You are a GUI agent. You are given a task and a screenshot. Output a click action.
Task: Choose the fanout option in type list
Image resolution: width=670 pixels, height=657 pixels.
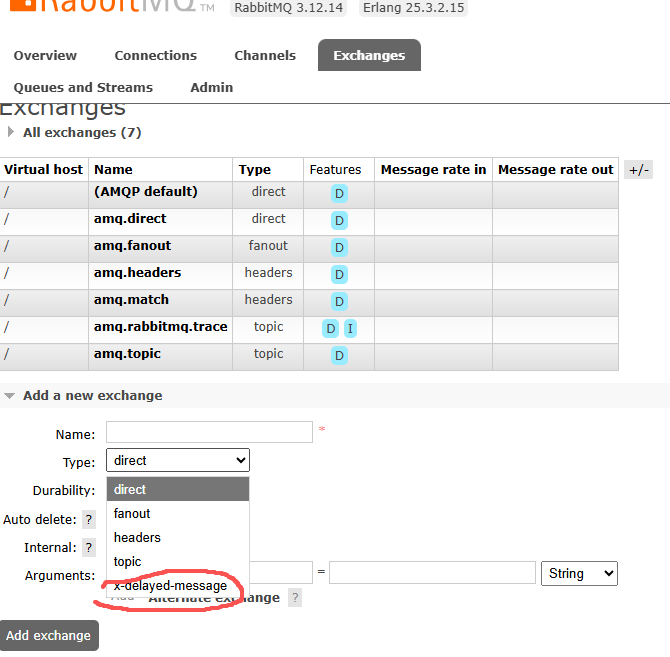pos(132,514)
